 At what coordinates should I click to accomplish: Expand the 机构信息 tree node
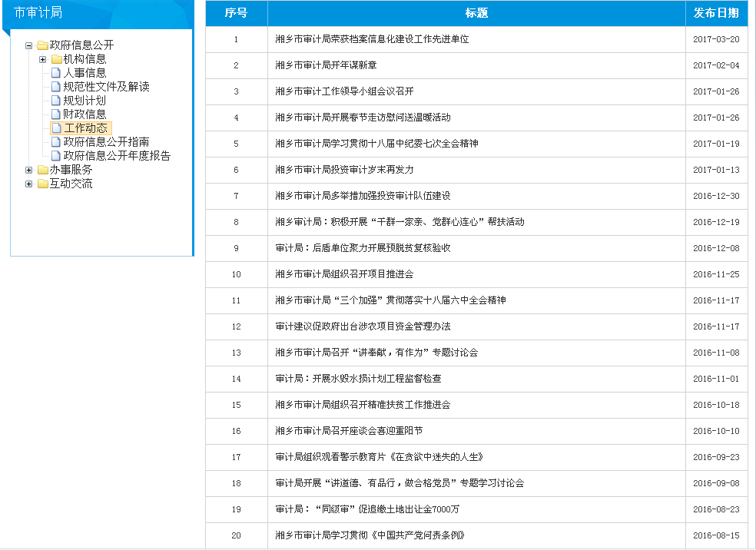click(x=43, y=59)
